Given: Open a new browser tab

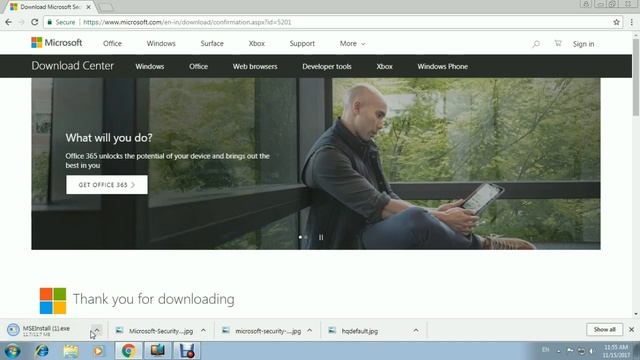Looking at the screenshot, I should point(106,7).
